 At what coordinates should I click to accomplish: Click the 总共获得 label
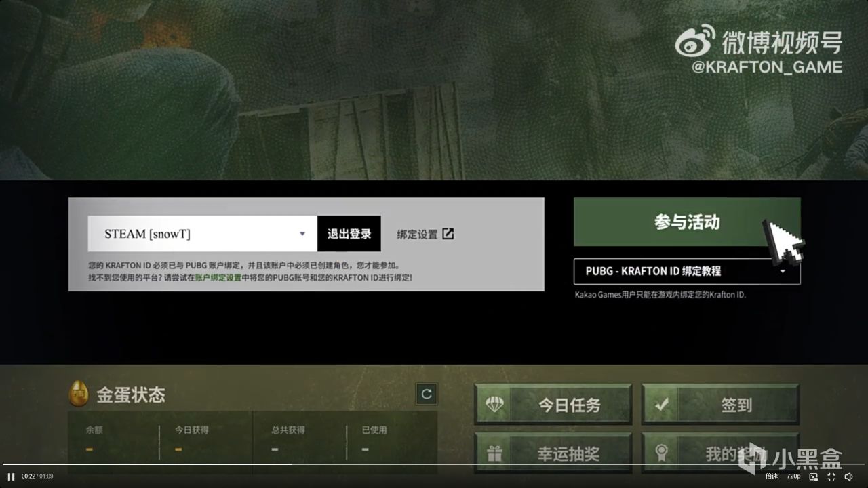(x=288, y=430)
